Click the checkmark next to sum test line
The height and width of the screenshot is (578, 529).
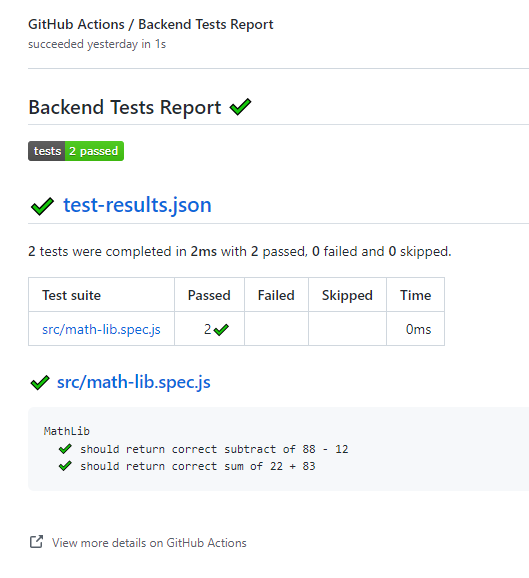(65, 466)
